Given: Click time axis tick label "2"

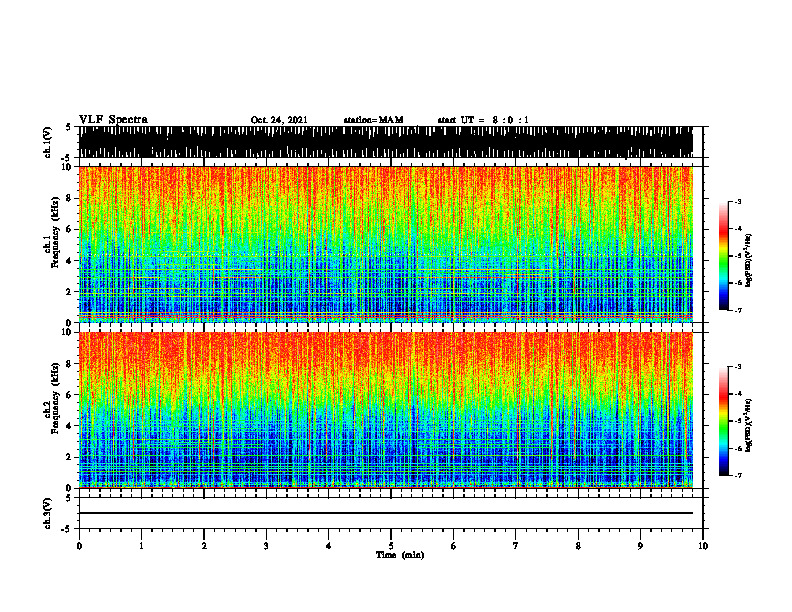Looking at the screenshot, I should pos(204,546).
